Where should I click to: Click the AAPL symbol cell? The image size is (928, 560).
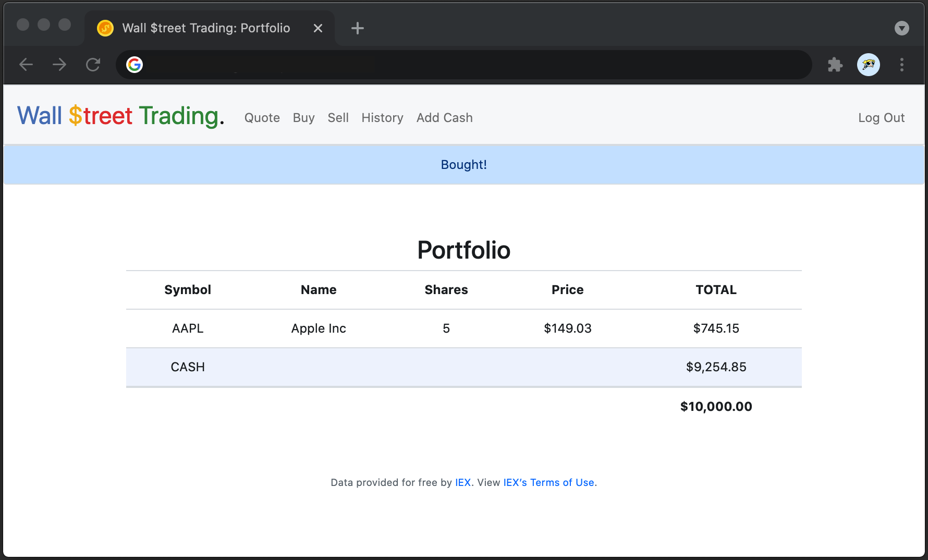click(188, 328)
